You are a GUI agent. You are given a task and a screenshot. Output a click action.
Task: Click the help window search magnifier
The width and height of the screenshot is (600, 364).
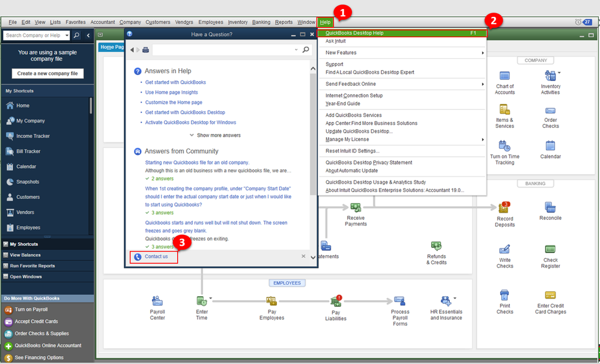coord(305,49)
